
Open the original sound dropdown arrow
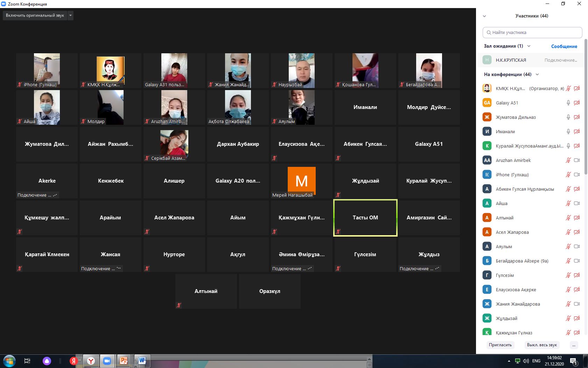[70, 15]
